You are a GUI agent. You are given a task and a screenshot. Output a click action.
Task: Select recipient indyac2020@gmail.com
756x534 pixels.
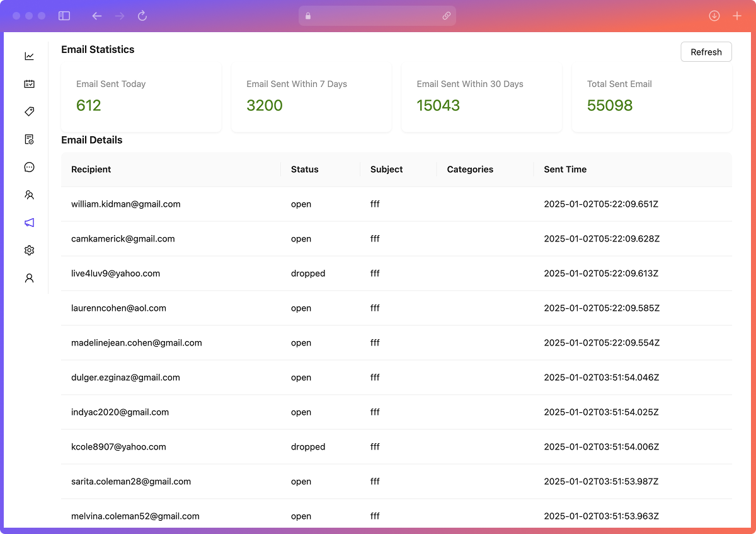120,412
